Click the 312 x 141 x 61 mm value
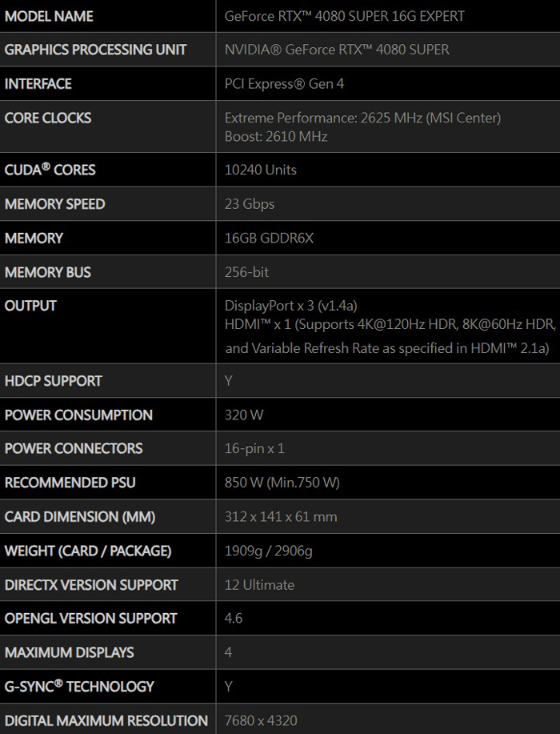 (x=281, y=517)
